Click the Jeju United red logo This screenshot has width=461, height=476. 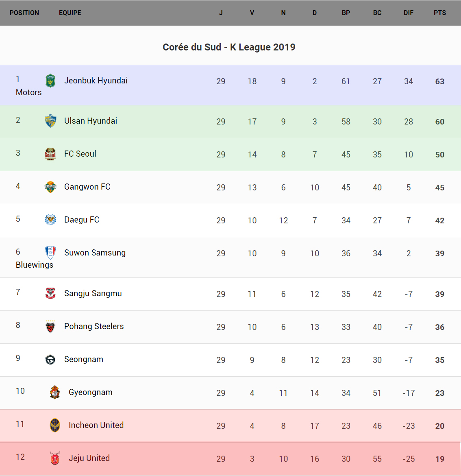(55, 458)
